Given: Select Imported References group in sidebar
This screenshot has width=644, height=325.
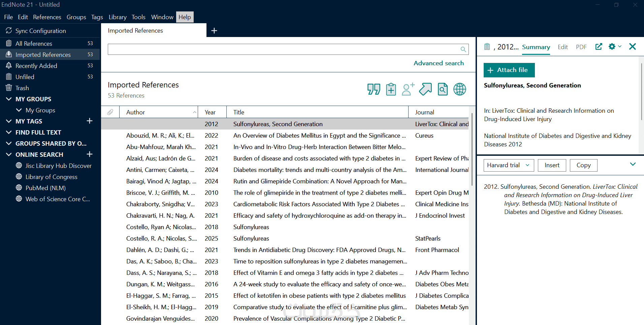Looking at the screenshot, I should tap(50, 55).
